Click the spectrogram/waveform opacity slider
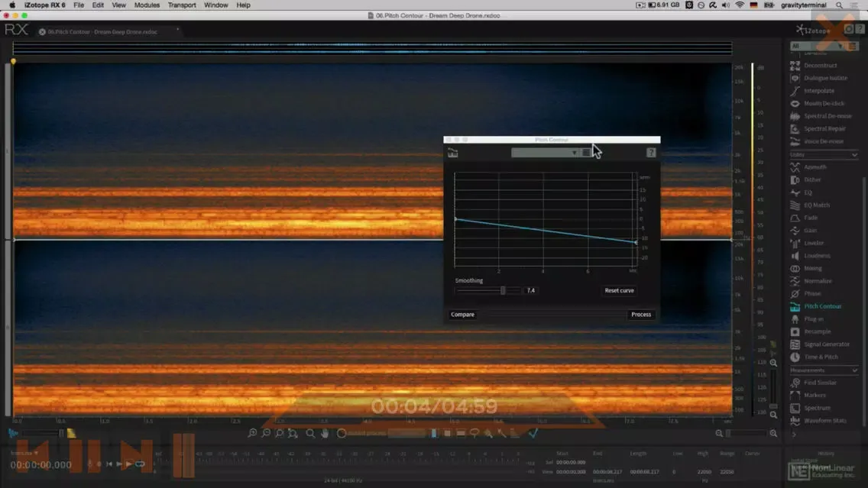This screenshot has width=868, height=488. click(44, 433)
